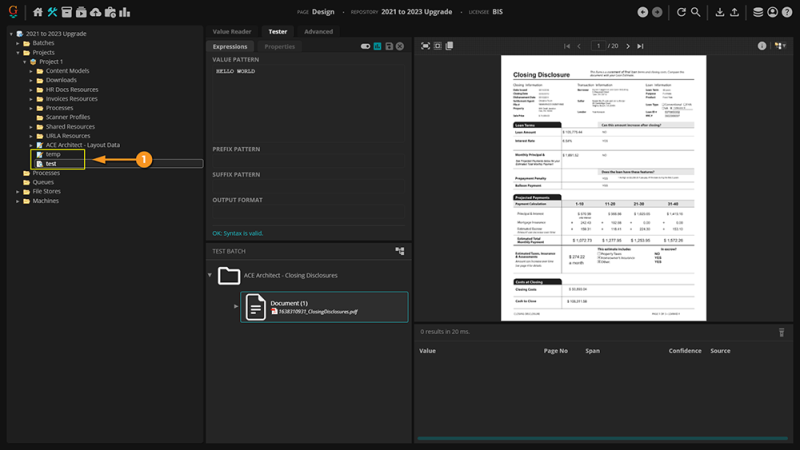The width and height of the screenshot is (800, 450).
Task: Click into the Prefix Pattern field
Action: tap(309, 161)
